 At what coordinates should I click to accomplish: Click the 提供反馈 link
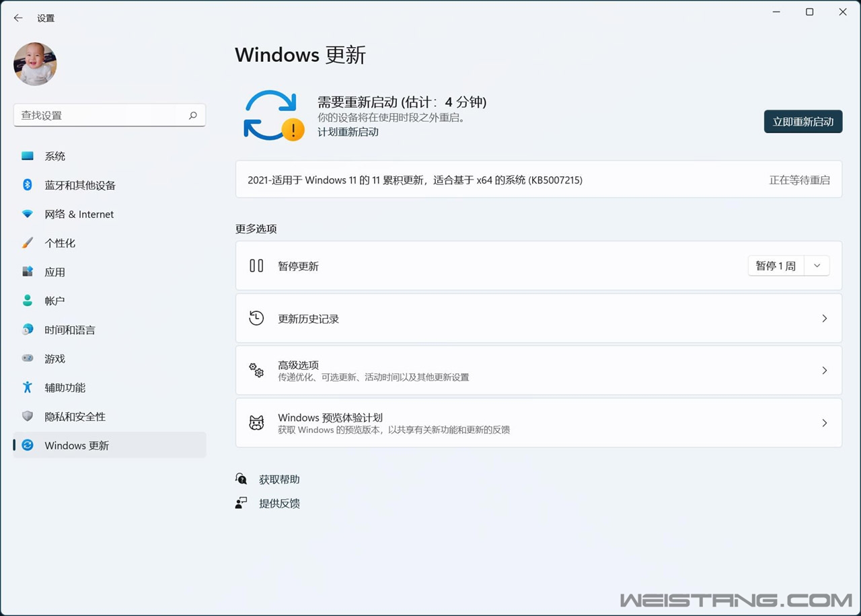click(279, 503)
